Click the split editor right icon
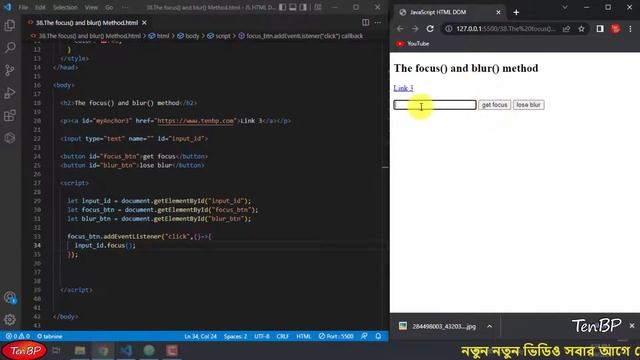640x360 pixels. pyautogui.click(x=365, y=22)
